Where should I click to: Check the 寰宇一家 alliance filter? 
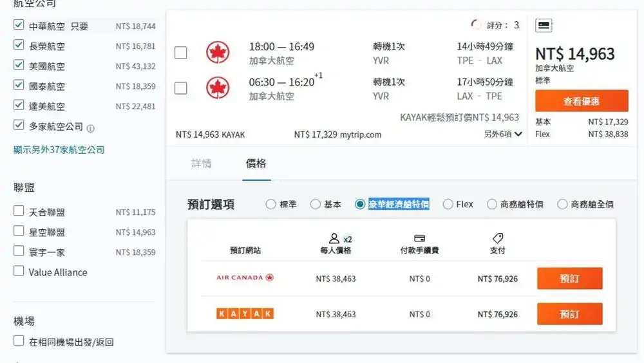[x=19, y=251]
